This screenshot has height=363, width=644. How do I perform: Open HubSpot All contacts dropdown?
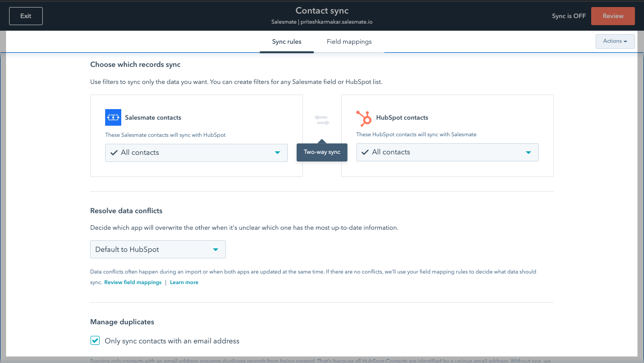[x=447, y=152]
